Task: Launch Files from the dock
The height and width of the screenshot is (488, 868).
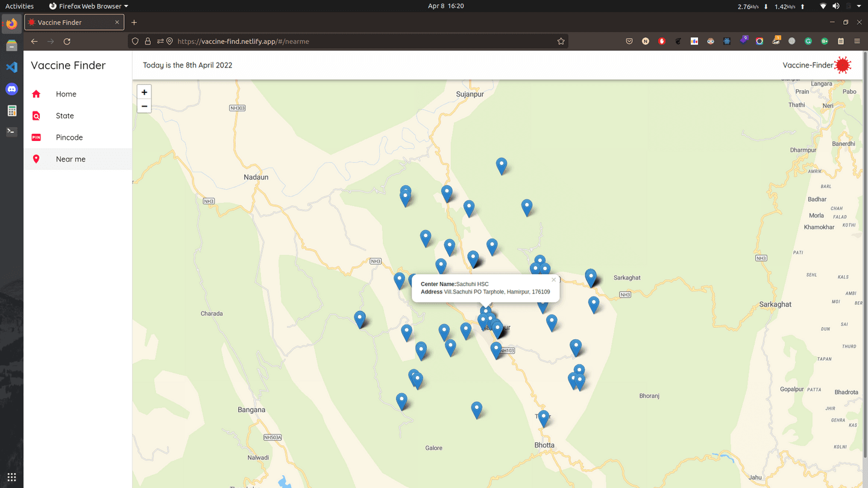Action: click(11, 46)
